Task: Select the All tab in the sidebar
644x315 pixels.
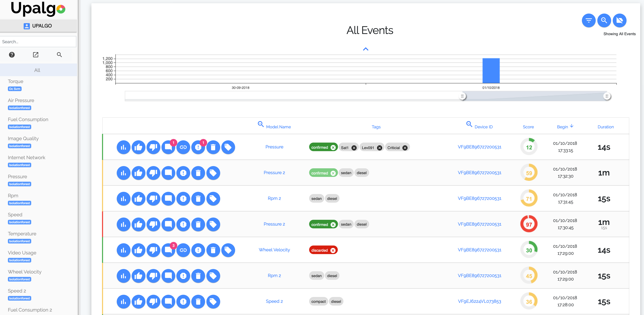Action: (x=37, y=70)
